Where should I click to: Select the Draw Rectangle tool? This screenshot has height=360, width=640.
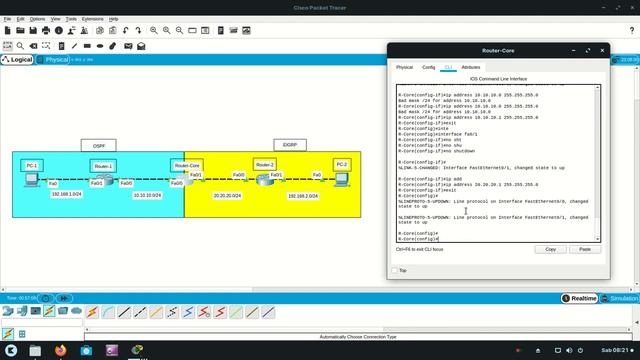tap(87, 46)
